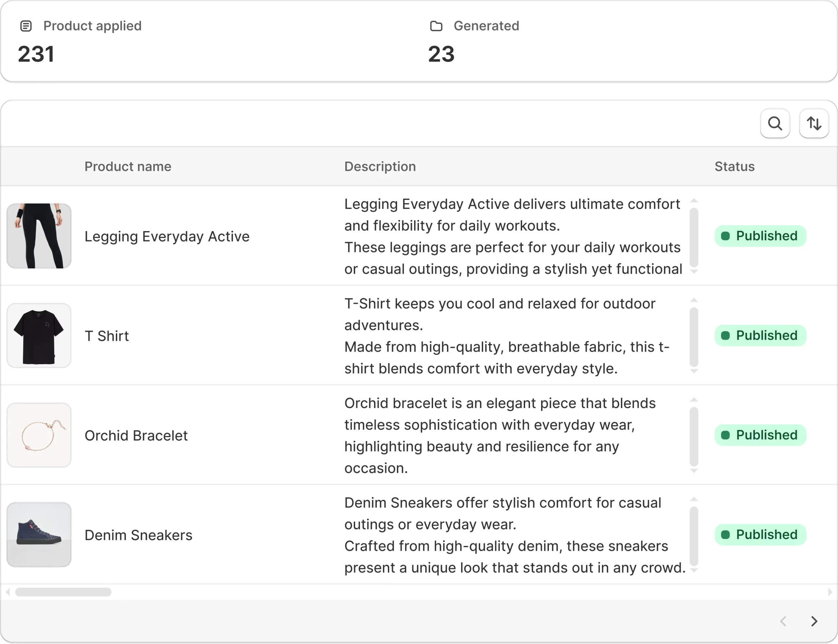The height and width of the screenshot is (644, 838).
Task: Toggle the Published status for Legging Everyday Active
Action: pyautogui.click(x=760, y=236)
